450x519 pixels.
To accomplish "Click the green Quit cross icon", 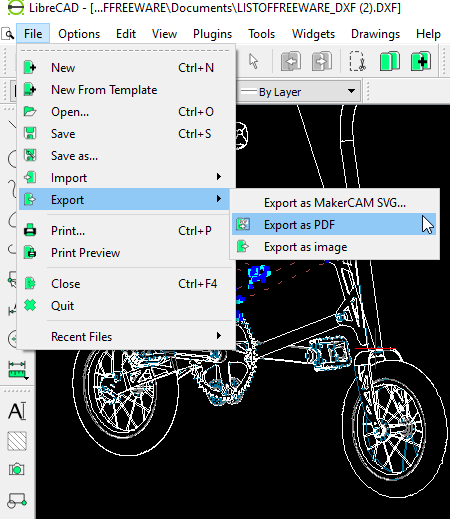I will click(x=30, y=305).
